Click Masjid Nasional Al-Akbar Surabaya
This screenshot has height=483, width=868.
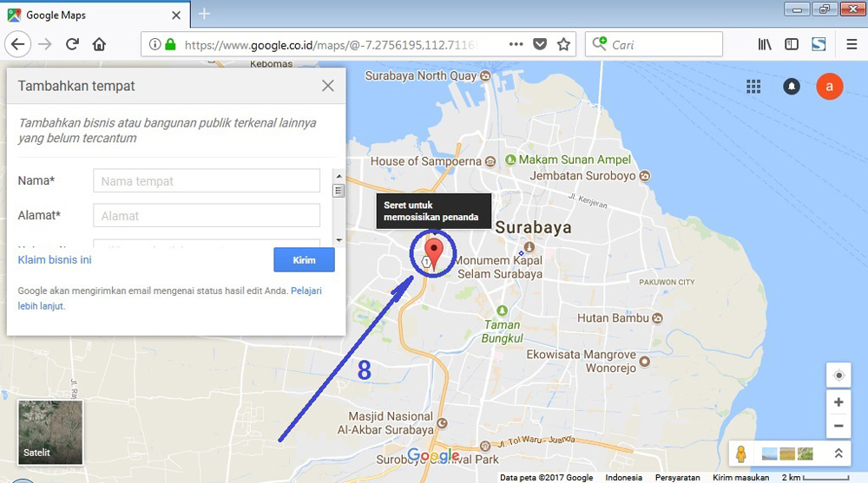pos(392,423)
